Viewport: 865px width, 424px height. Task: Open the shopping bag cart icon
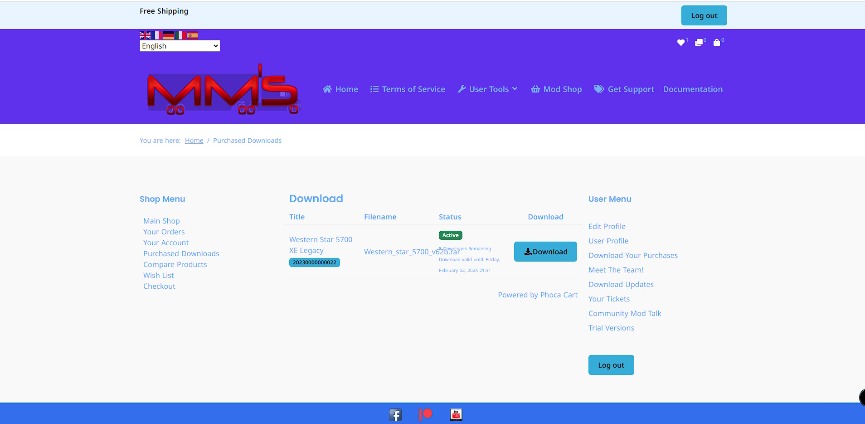[x=717, y=42]
